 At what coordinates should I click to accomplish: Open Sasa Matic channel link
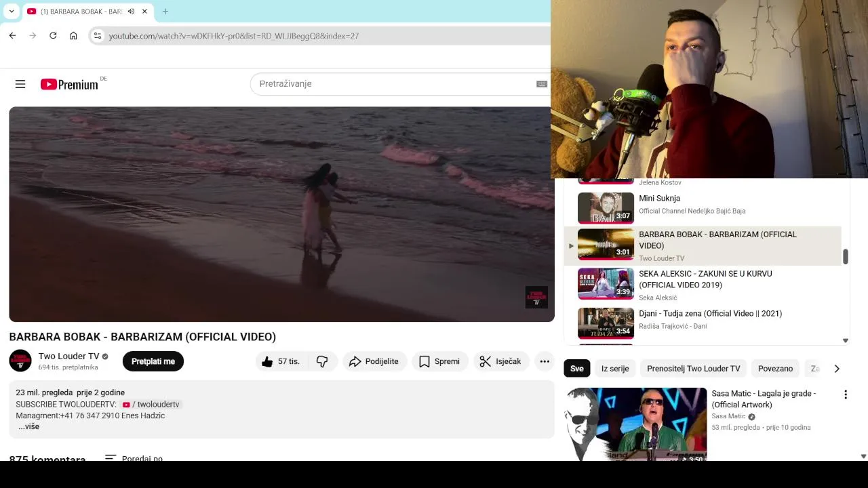728,416
